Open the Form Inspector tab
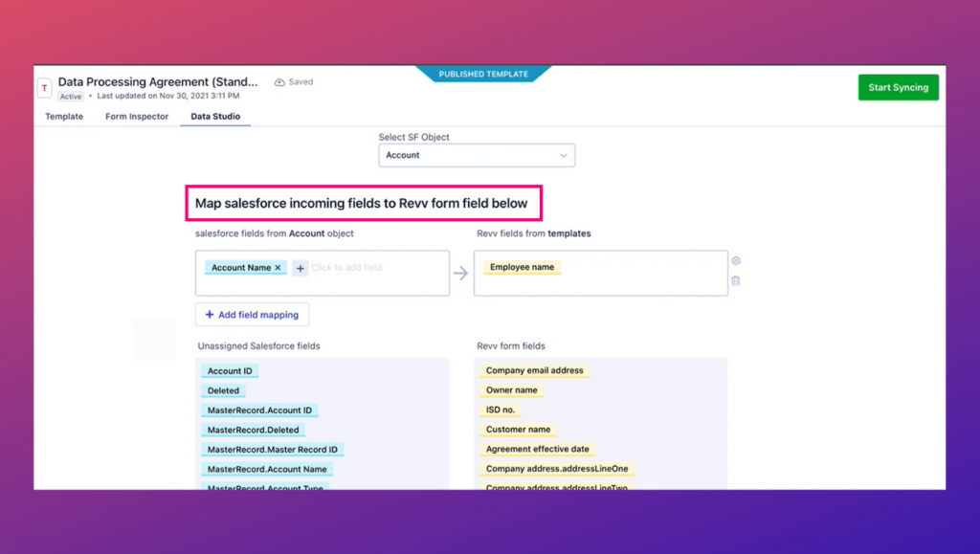 pyautogui.click(x=137, y=116)
